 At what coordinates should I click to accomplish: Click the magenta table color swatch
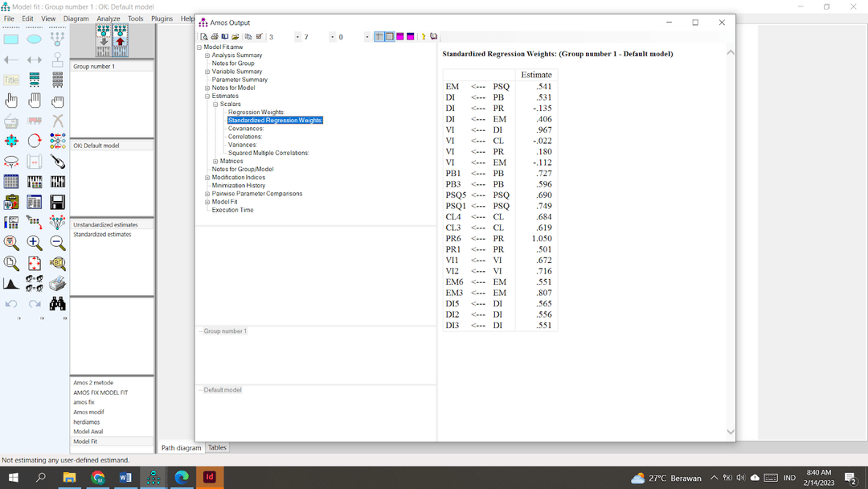pos(400,36)
